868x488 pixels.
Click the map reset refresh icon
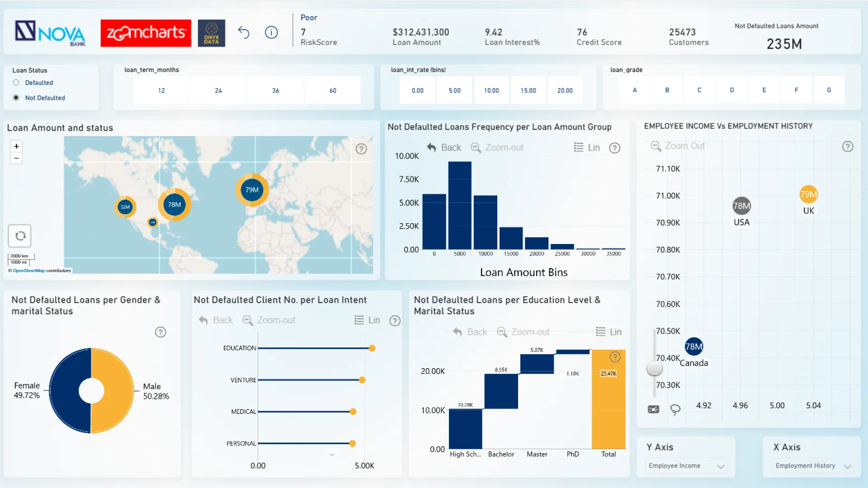[20, 236]
